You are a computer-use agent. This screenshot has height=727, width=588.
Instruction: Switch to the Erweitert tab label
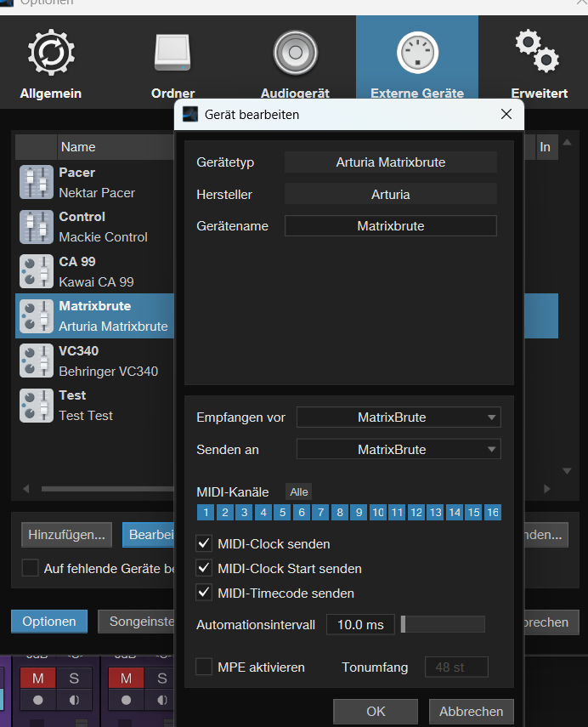click(x=540, y=94)
